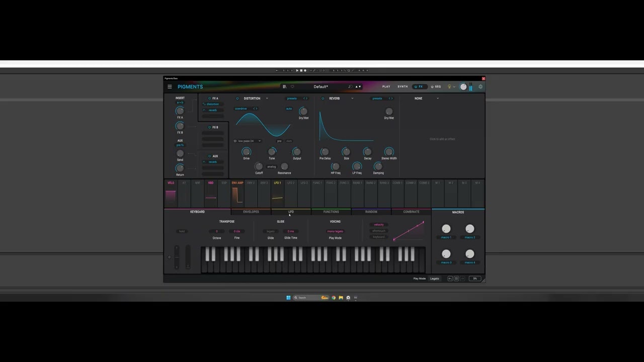Switch to the SYNTH view
This screenshot has width=644, height=362.
point(403,86)
